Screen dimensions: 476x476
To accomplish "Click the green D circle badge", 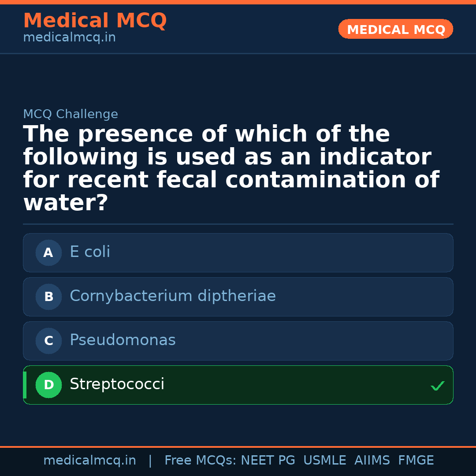I will pos(48,385).
